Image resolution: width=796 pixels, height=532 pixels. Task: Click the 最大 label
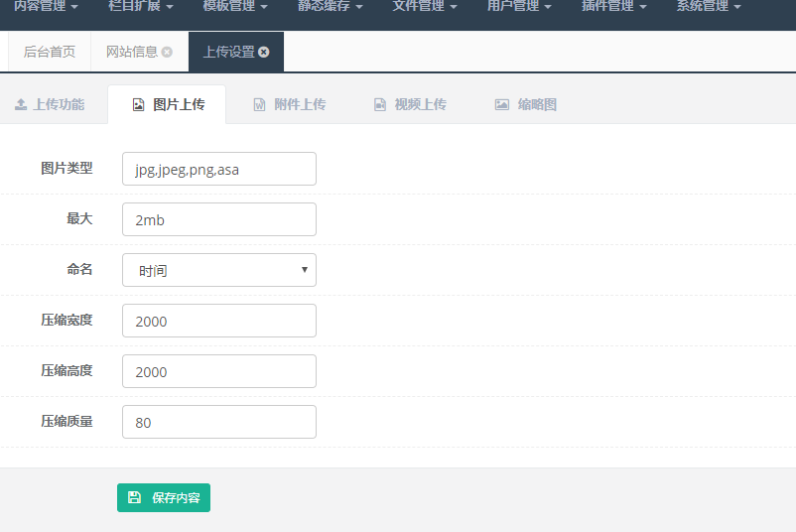(x=79, y=218)
